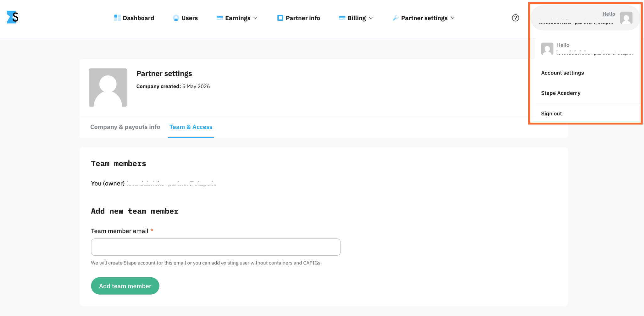Click the Hello greeting in dropdown
This screenshot has height=316, width=644.
[563, 45]
